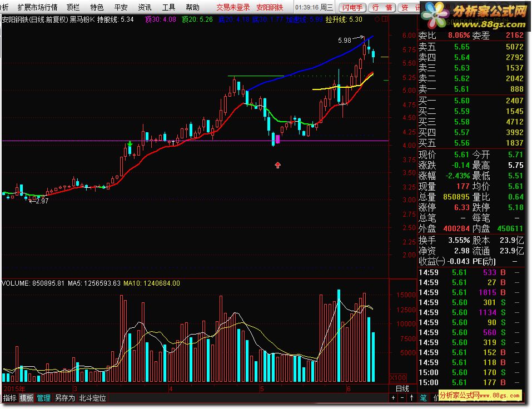This screenshot has width=532, height=409.
Task: Click the minus zoom-out button below chart
Action: pos(402,398)
